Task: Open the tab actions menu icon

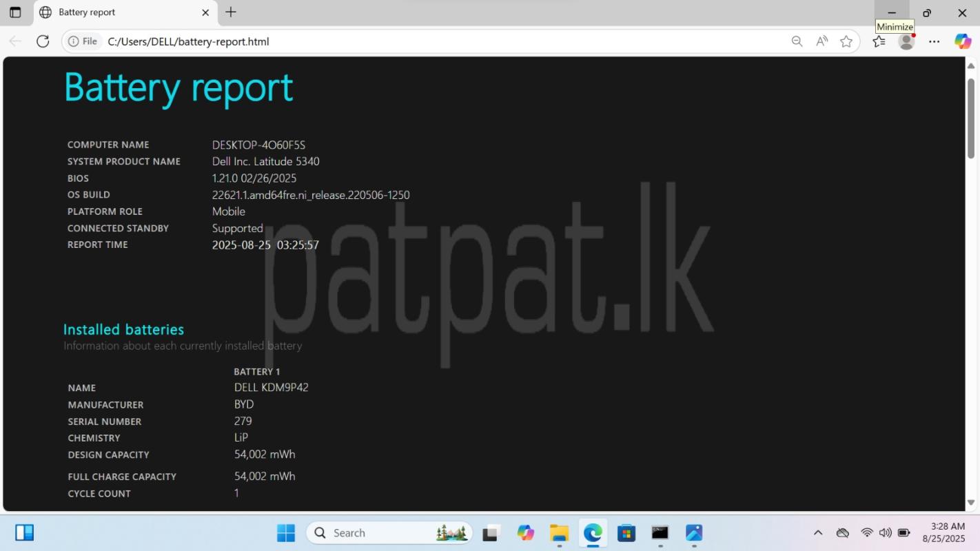Action: 15,12
